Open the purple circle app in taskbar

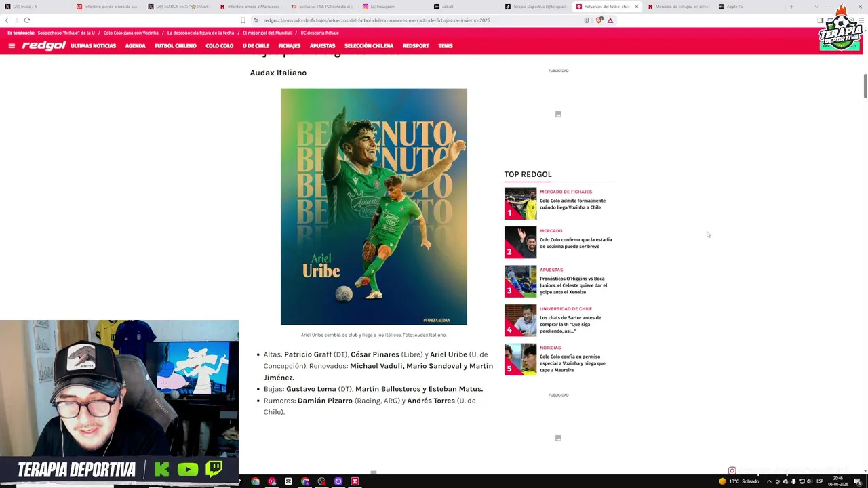pos(338,481)
